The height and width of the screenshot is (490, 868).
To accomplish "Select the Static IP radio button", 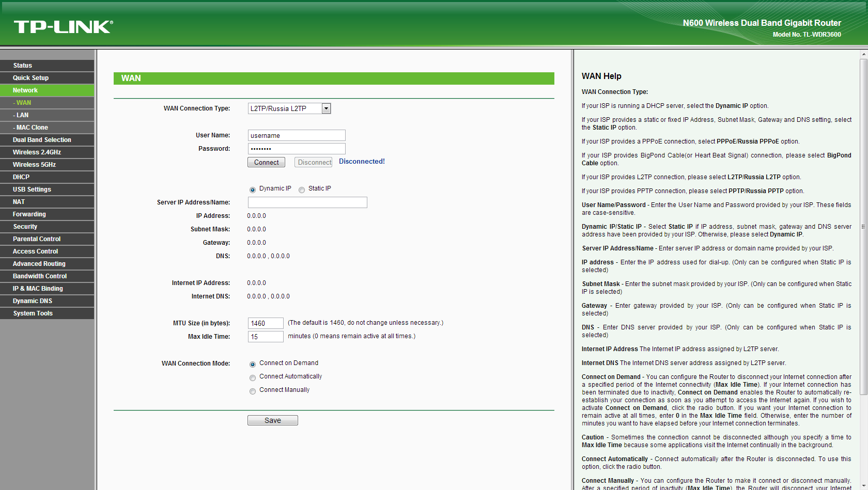I will pyautogui.click(x=302, y=189).
